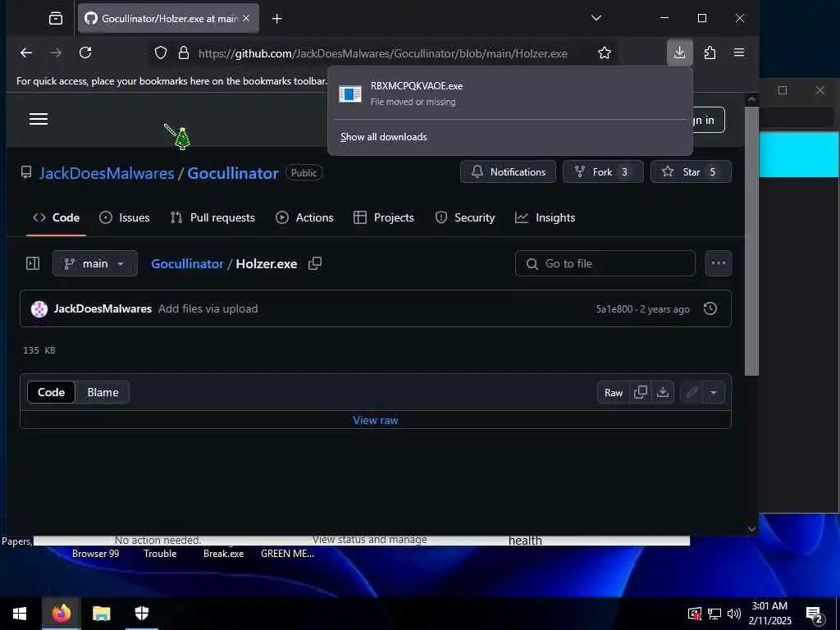Switch to the Code tab

point(57,217)
